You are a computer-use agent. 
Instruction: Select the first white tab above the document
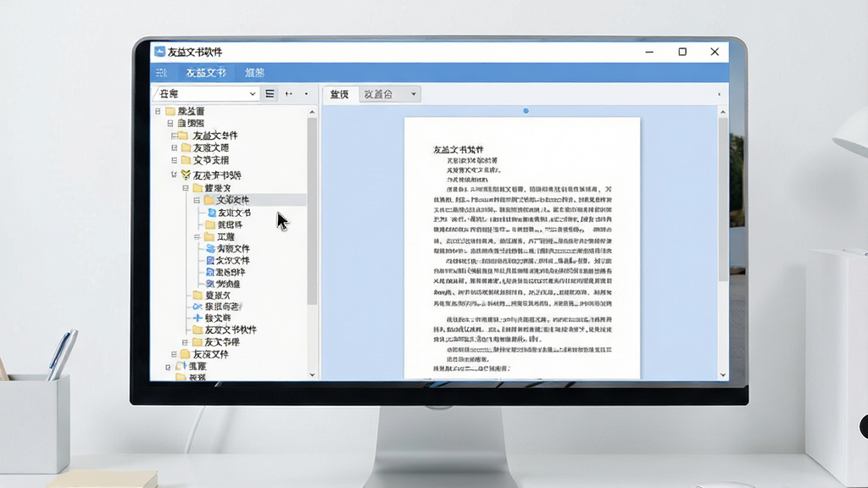340,94
